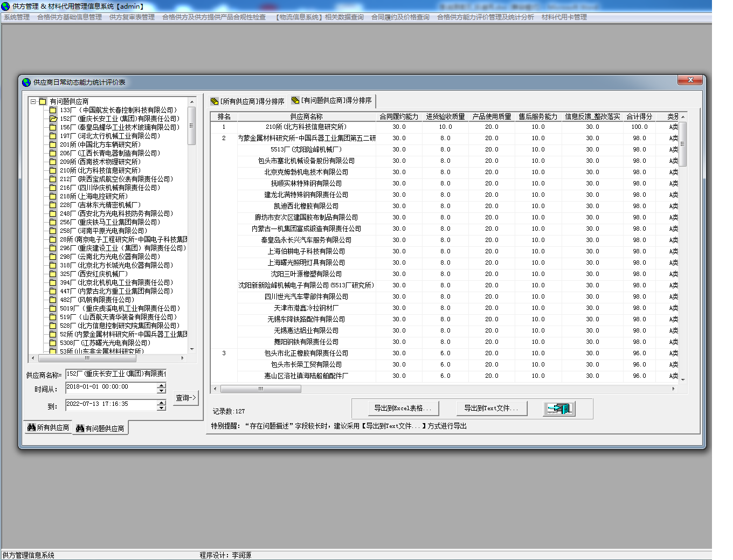Click the folder icon beside 156厂
Image resolution: width=733 pixels, height=560 pixels.
pos(53,127)
